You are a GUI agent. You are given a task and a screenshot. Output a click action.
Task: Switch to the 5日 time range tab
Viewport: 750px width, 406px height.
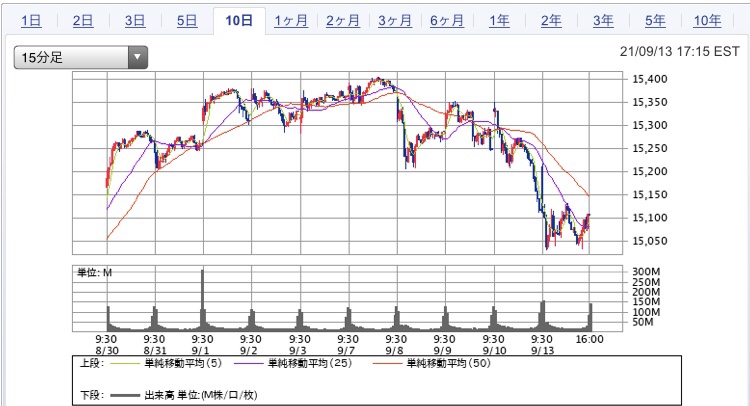187,21
